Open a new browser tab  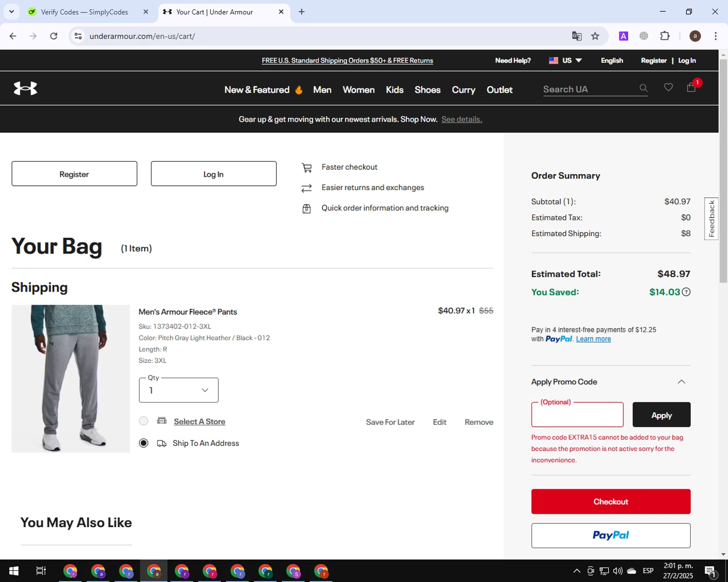point(301,12)
